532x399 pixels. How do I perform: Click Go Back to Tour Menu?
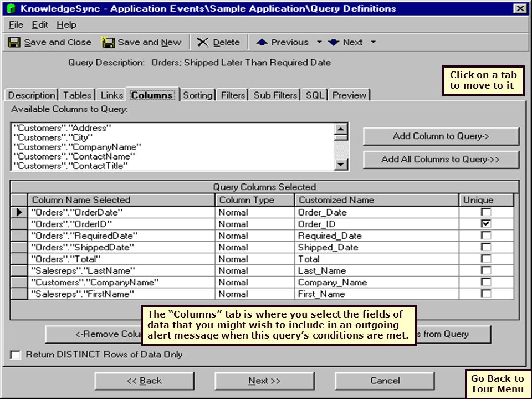click(498, 383)
